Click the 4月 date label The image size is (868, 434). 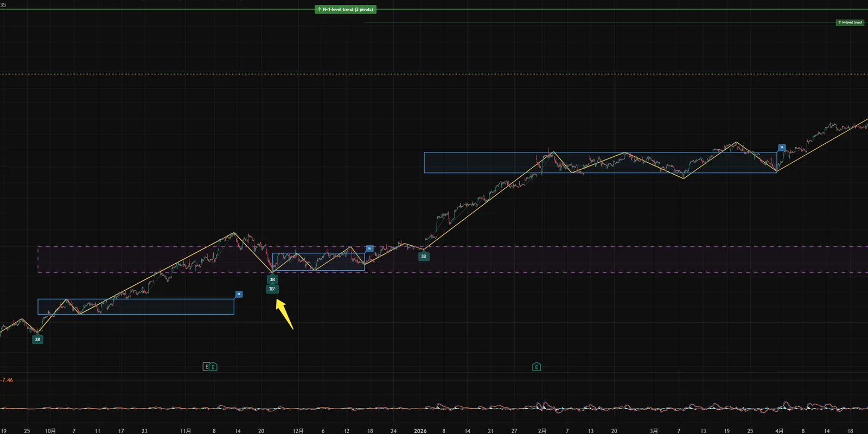[x=779, y=431]
